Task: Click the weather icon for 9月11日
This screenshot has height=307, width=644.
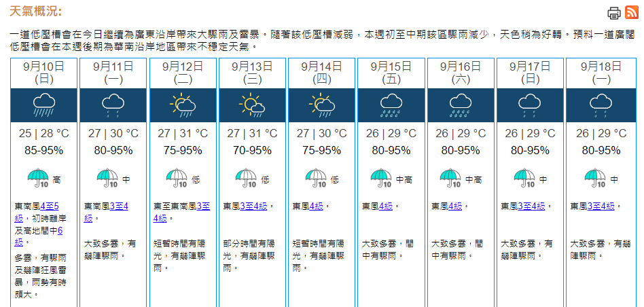Action: [113, 105]
